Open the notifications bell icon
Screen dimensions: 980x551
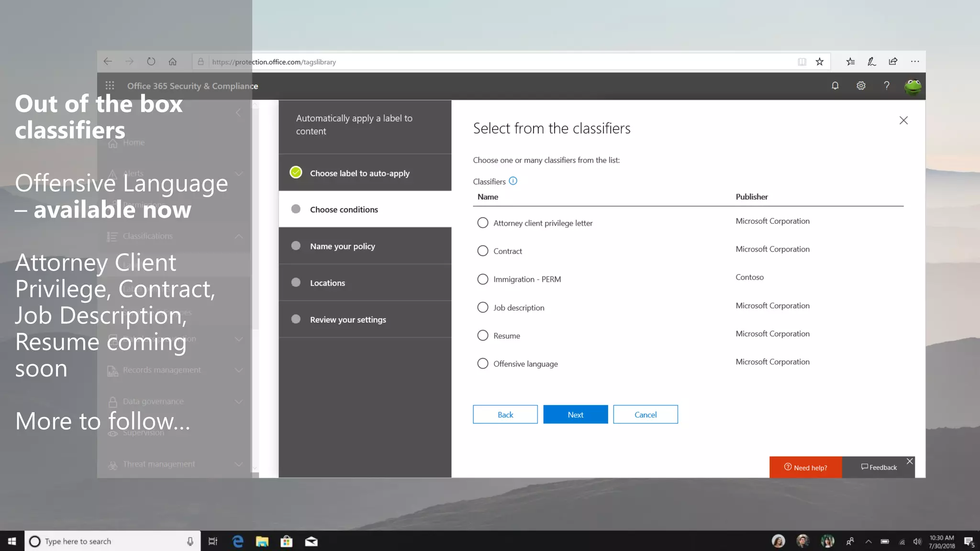835,86
